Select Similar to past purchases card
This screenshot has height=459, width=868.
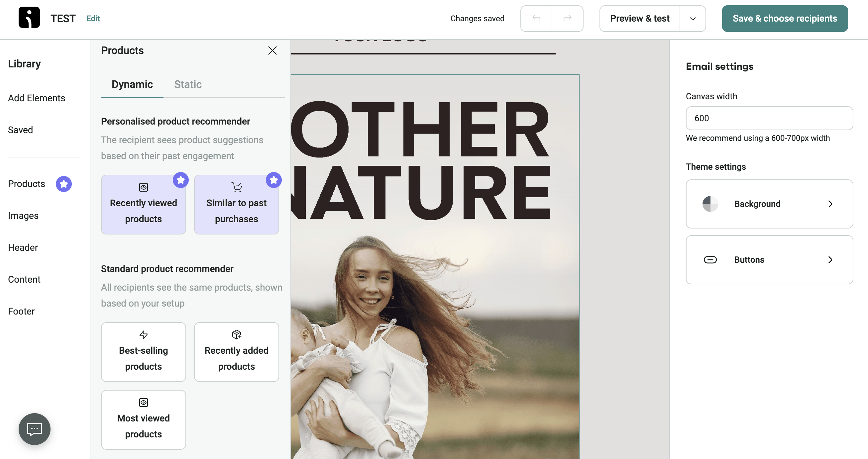point(236,204)
